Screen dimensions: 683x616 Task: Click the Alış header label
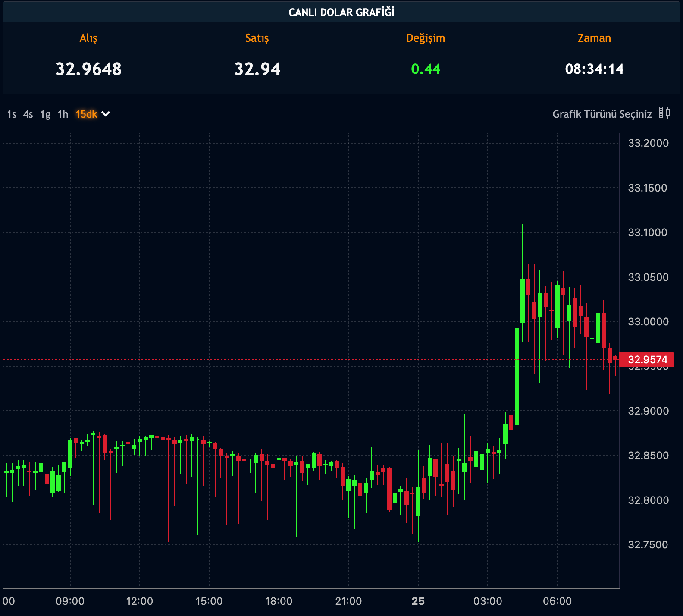[88, 38]
